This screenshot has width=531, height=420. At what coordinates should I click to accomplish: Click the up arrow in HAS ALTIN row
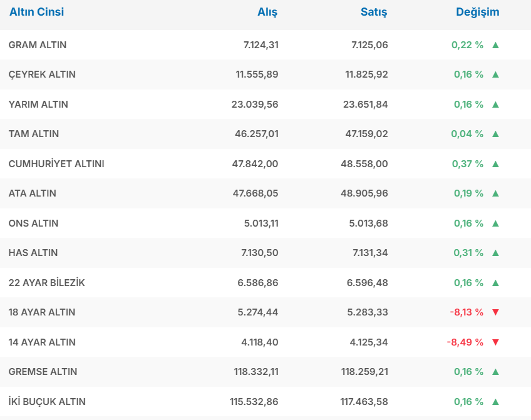pyautogui.click(x=495, y=253)
